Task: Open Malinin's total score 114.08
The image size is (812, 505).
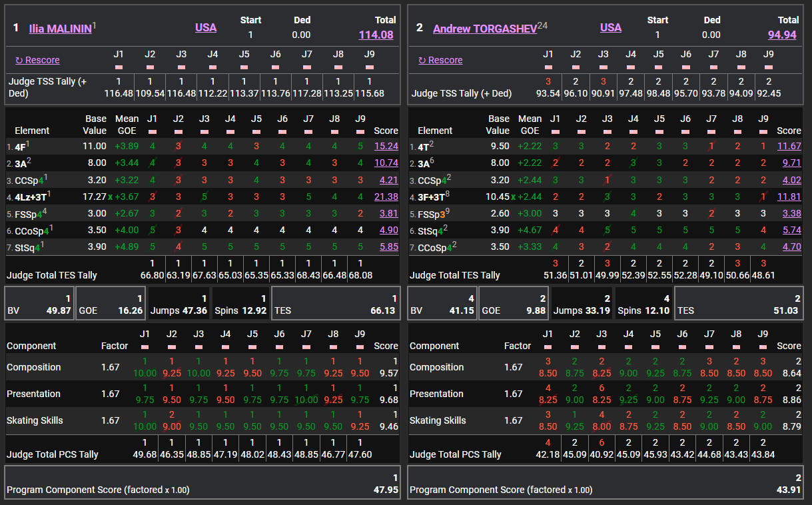Action: coord(376,35)
